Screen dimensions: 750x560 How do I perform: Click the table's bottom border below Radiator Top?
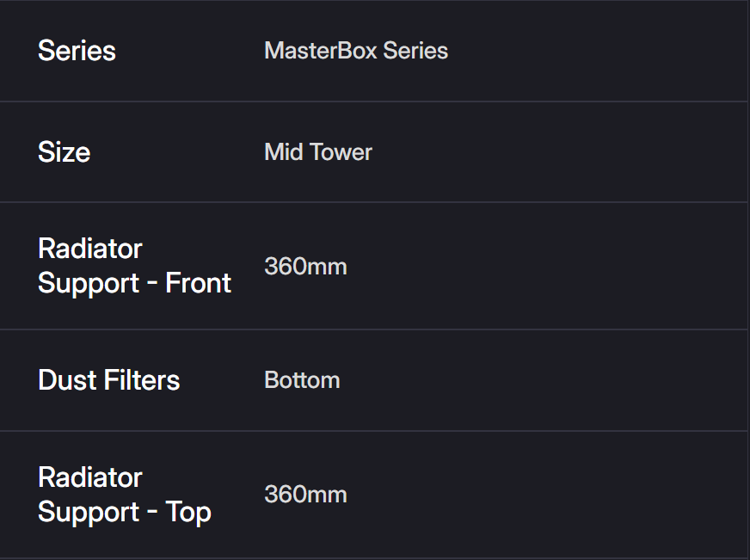pyautogui.click(x=374, y=557)
